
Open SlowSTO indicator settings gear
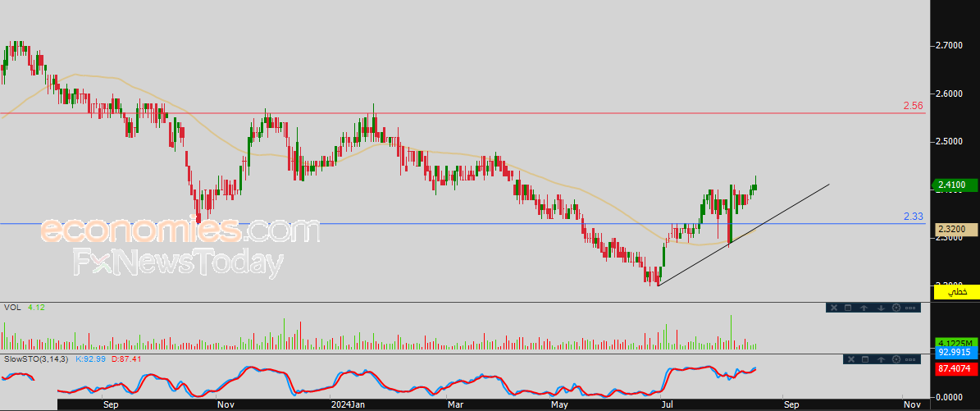pos(896,359)
